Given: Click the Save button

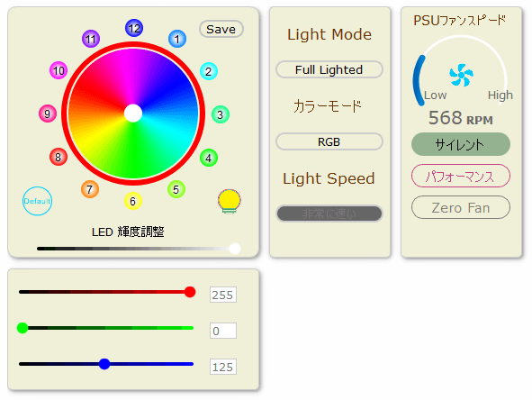Looking at the screenshot, I should click(221, 29).
